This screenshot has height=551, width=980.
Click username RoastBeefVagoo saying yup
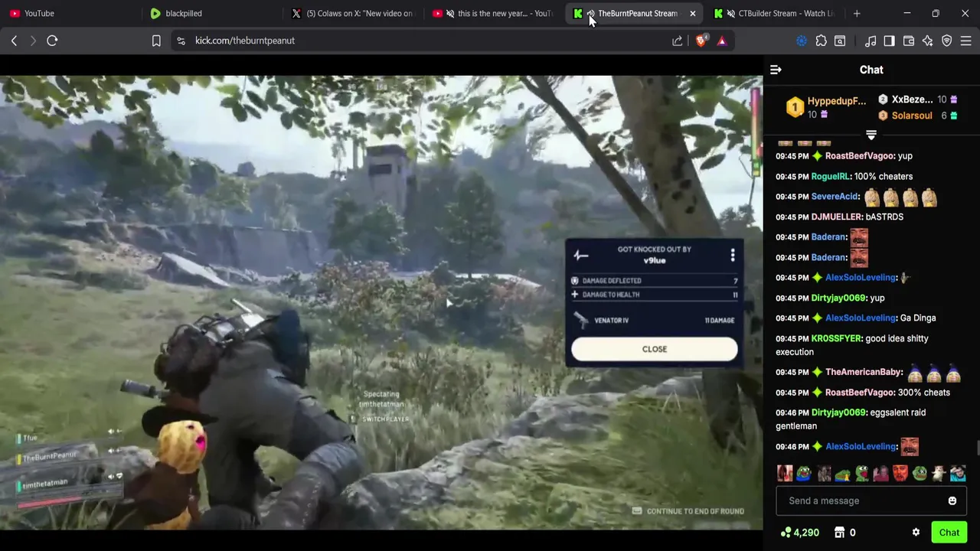[859, 156]
